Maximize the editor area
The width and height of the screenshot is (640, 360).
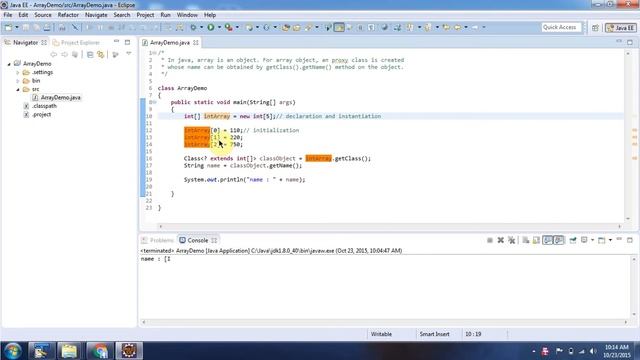(630, 42)
